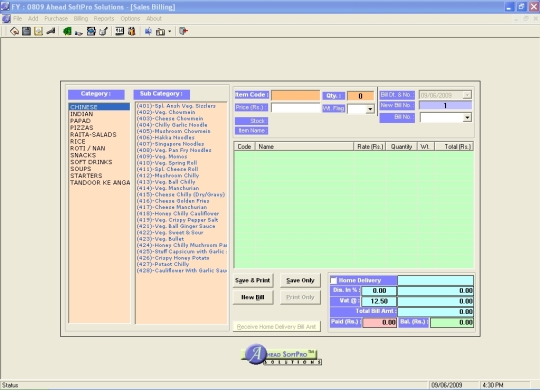Click the Dis. In % field showing 0.00
The height and width of the screenshot is (390, 540).
(x=379, y=291)
